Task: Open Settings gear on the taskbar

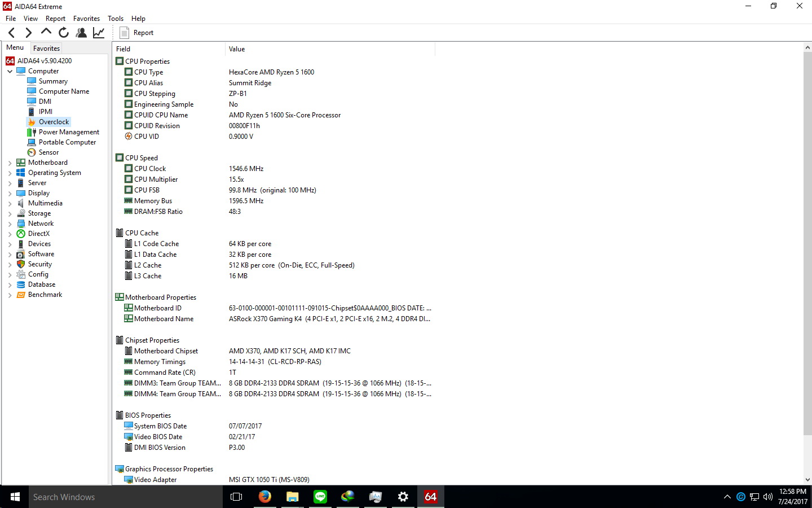Action: [403, 497]
